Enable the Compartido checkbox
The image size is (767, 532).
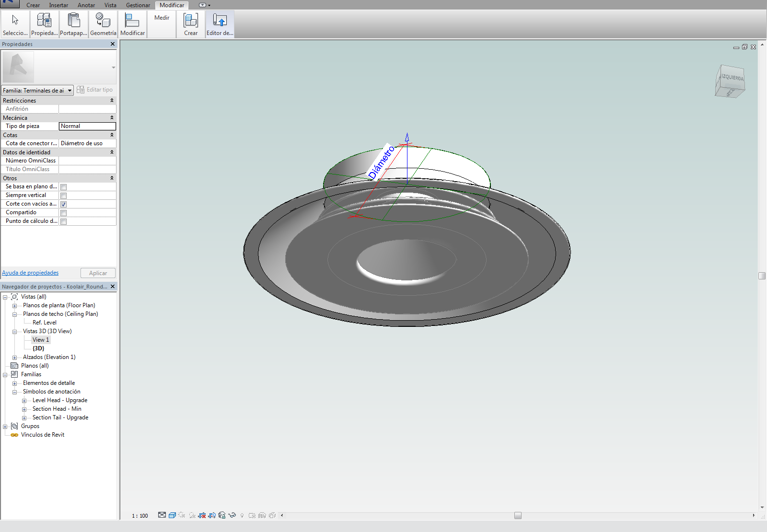pos(63,213)
